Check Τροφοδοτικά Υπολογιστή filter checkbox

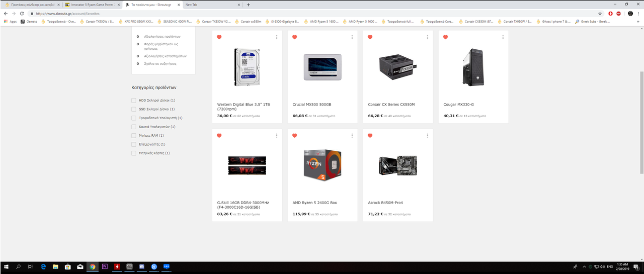coord(134,118)
